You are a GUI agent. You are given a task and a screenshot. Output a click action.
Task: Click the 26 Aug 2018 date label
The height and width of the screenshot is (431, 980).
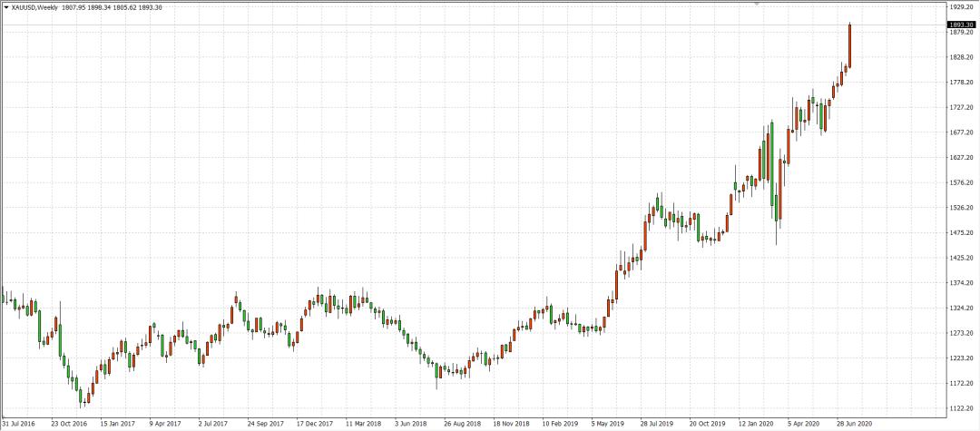click(461, 422)
